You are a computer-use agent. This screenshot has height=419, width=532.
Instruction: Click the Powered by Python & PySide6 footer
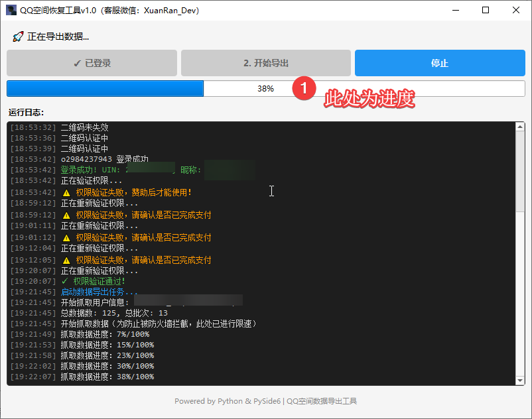pos(265,401)
